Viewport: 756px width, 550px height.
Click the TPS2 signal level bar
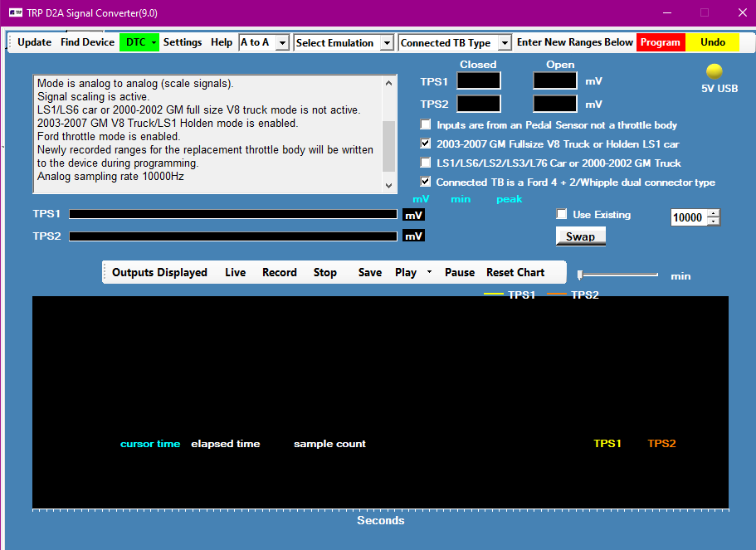click(233, 236)
